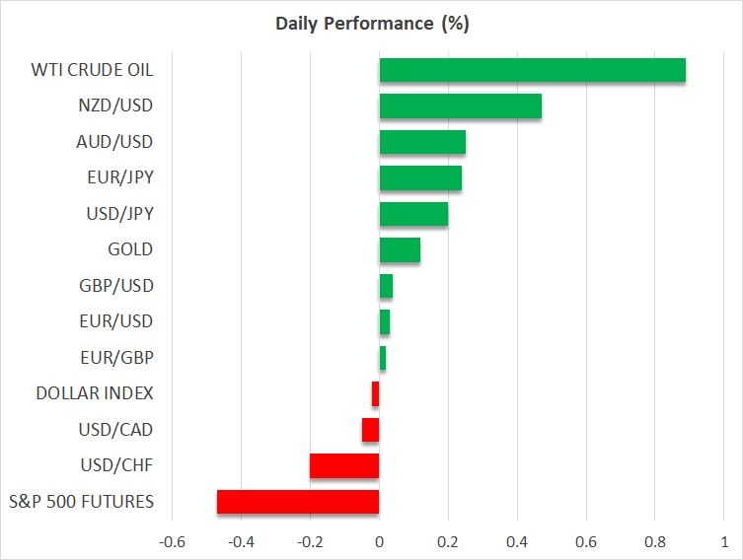This screenshot has height=560, width=743.
Task: Click the USD/JPY green bar
Action: coord(413,214)
